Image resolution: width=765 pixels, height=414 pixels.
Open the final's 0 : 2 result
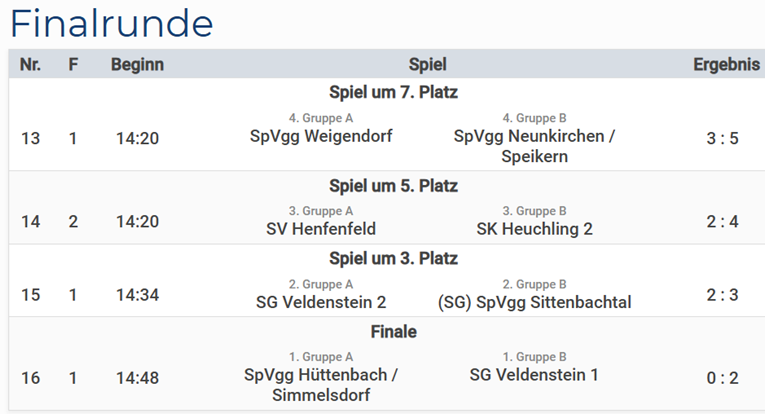722,377
